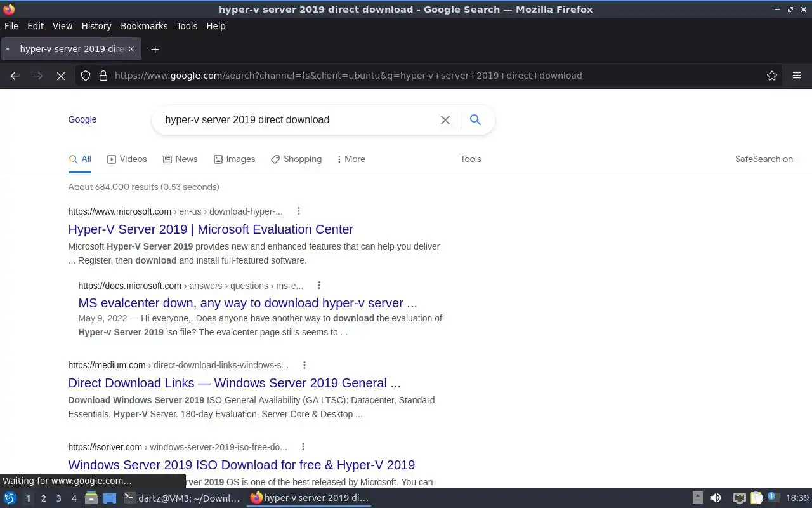Open update notifier tray icon
This screenshot has width=812, height=508.
coord(772,498)
